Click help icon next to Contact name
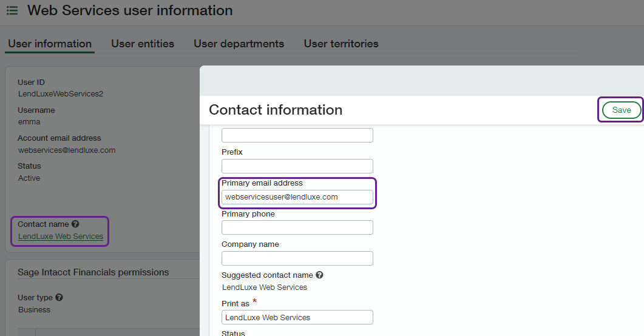The height and width of the screenshot is (336, 644). point(75,224)
